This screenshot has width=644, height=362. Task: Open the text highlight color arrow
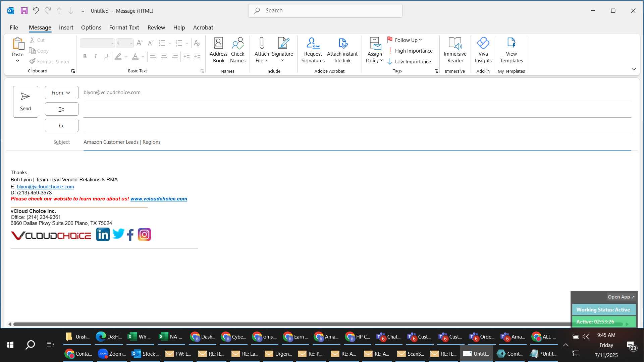(126, 57)
